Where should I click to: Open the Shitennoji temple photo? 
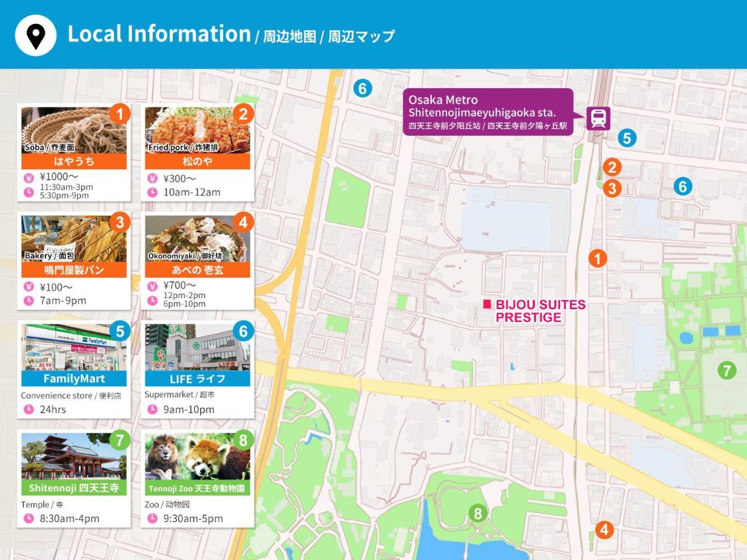point(74,457)
